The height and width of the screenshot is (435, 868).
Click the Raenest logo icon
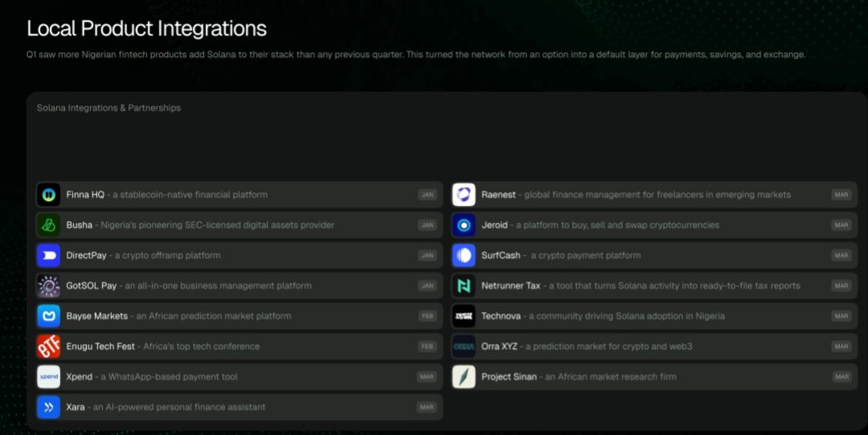[x=464, y=195]
